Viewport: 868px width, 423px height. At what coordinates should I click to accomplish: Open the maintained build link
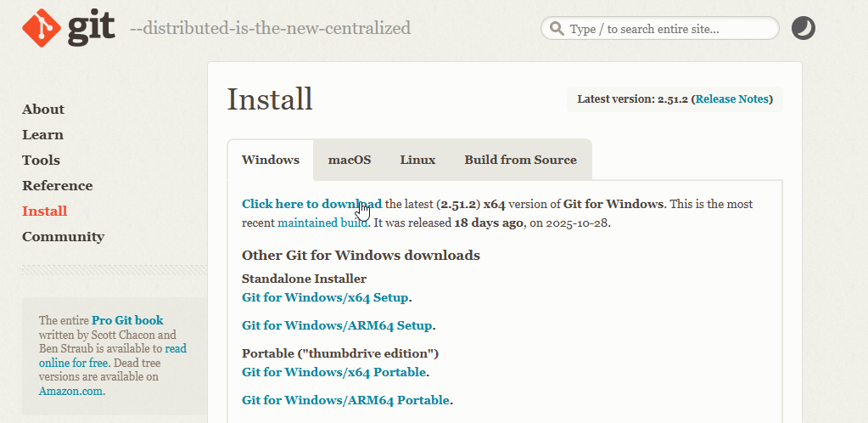[322, 223]
